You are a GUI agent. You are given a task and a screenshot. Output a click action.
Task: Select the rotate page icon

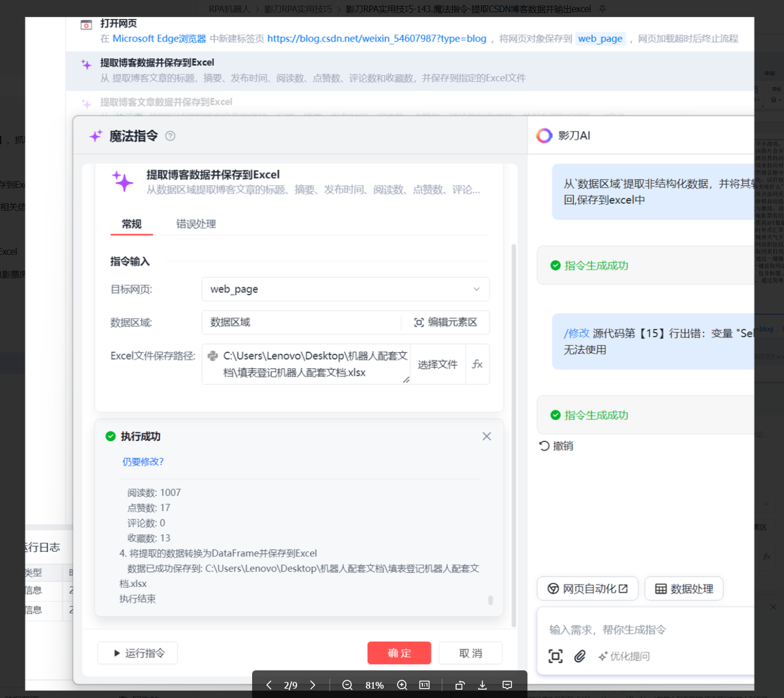click(459, 685)
